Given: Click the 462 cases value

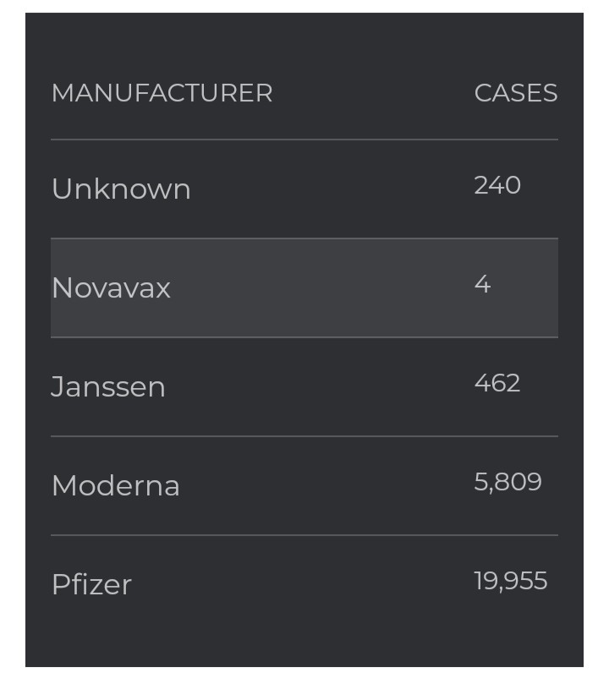Looking at the screenshot, I should point(497,383).
